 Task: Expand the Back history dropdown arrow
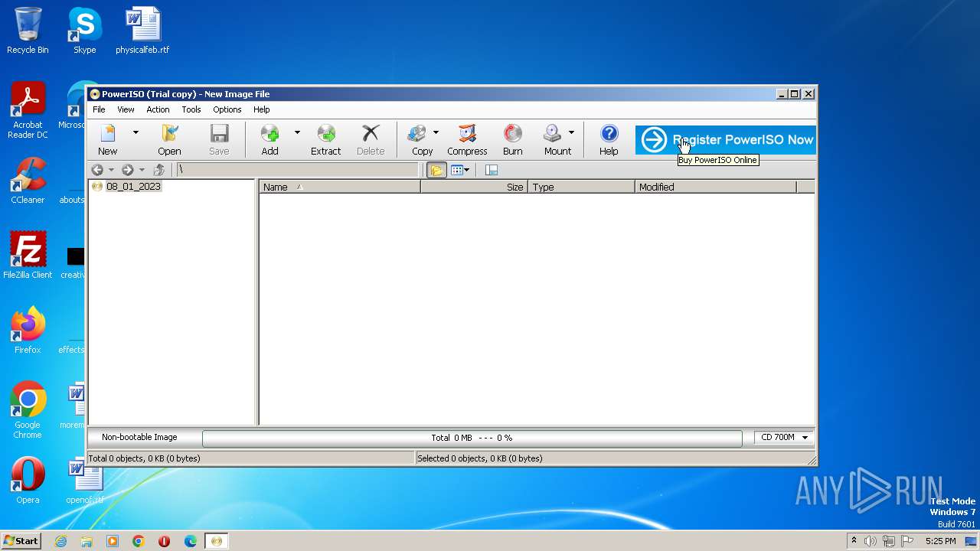(111, 170)
